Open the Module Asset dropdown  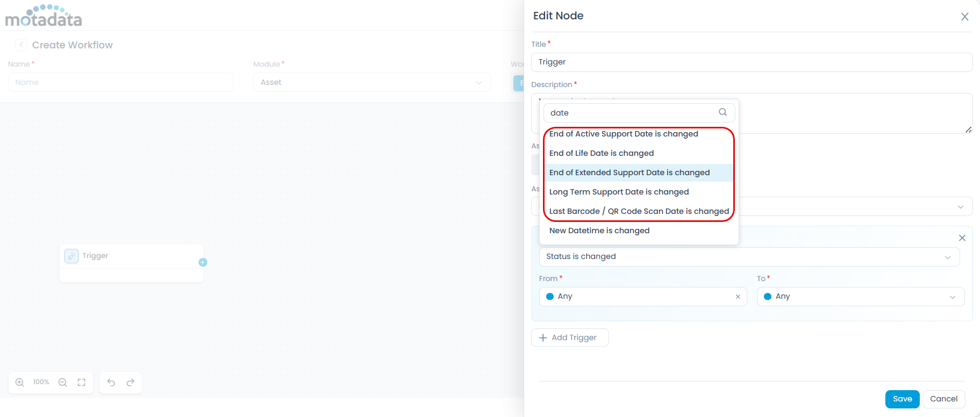371,83
